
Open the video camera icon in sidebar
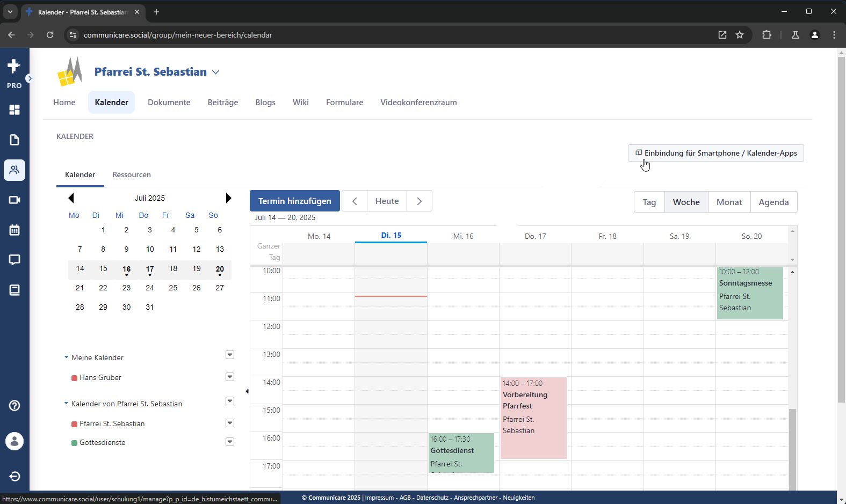click(15, 200)
